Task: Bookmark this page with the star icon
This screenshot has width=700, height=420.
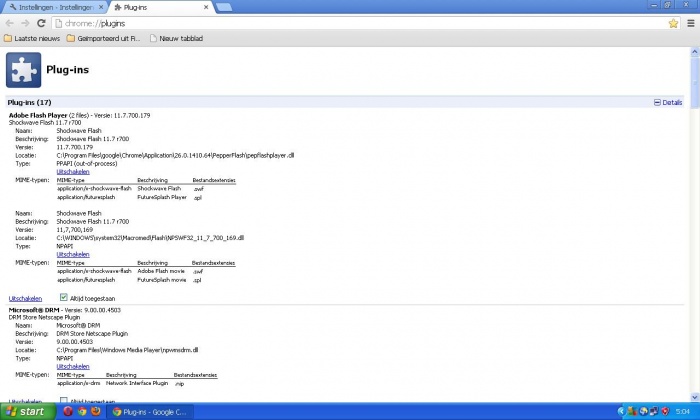Action: (x=673, y=23)
